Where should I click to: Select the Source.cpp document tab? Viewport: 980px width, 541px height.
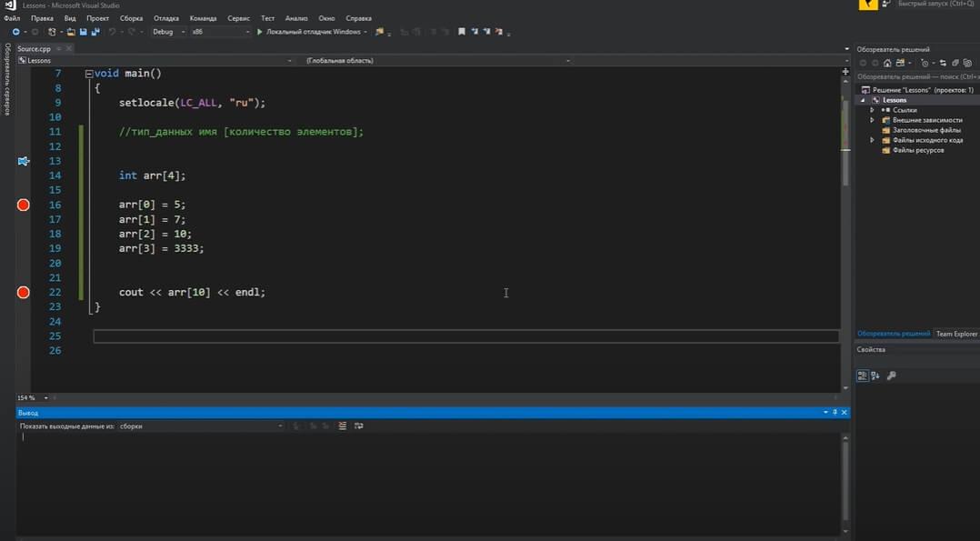tap(34, 49)
